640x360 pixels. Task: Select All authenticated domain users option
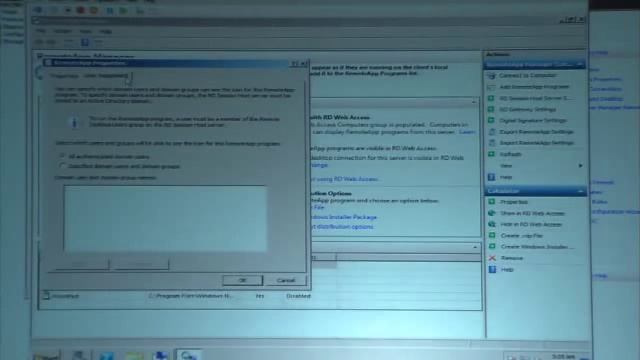coord(62,156)
